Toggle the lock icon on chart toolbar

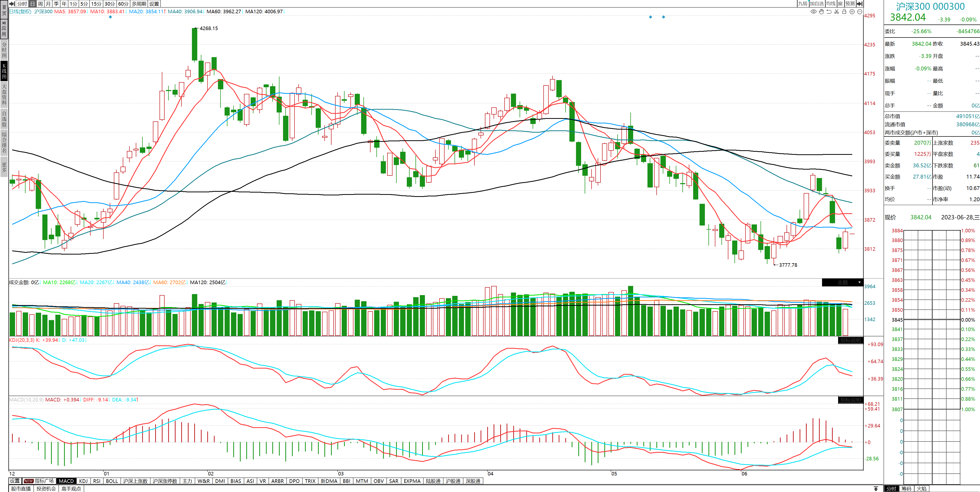[844, 12]
